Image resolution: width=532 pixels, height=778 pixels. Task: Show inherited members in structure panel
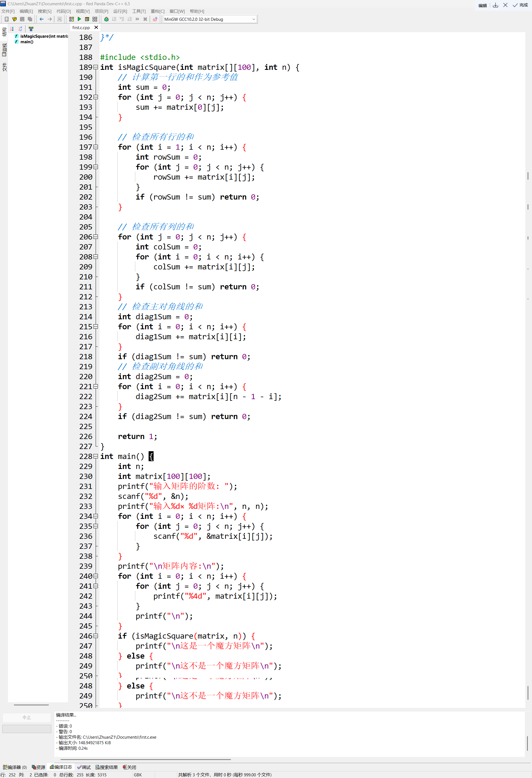(31, 29)
